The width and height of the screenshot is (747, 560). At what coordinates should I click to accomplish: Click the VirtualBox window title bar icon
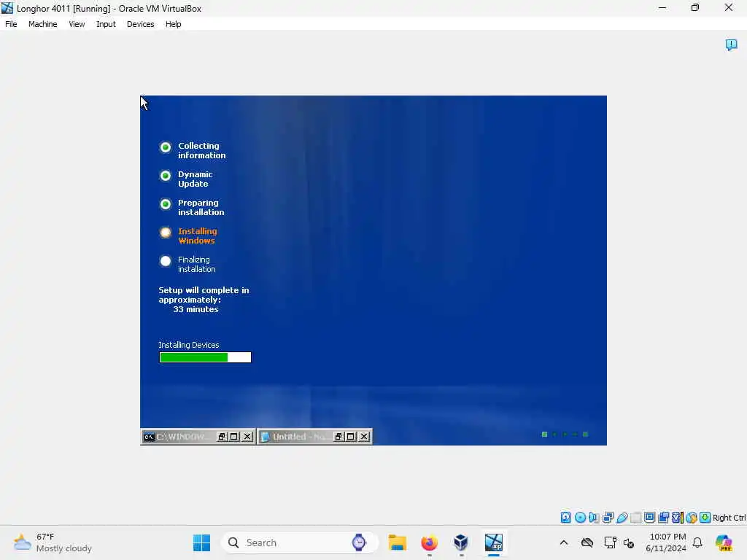7,8
